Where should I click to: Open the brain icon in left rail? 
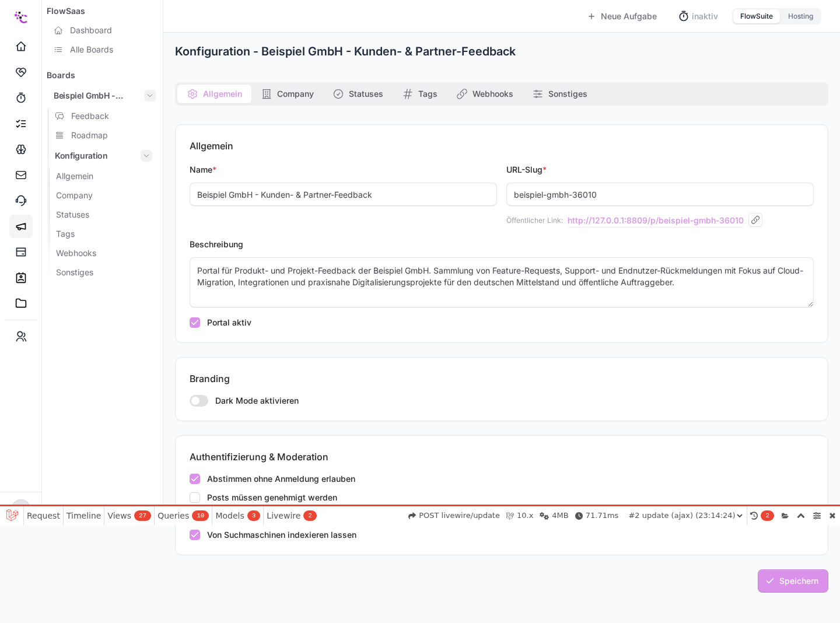21,149
